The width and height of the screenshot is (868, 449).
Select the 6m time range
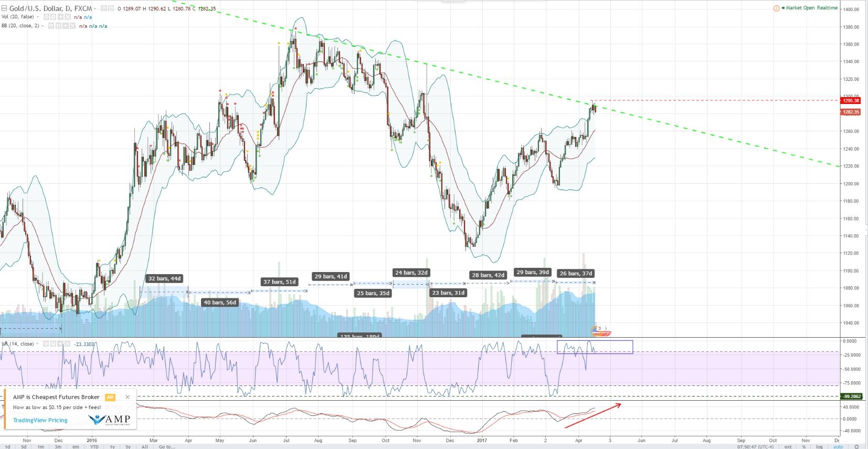point(76,446)
